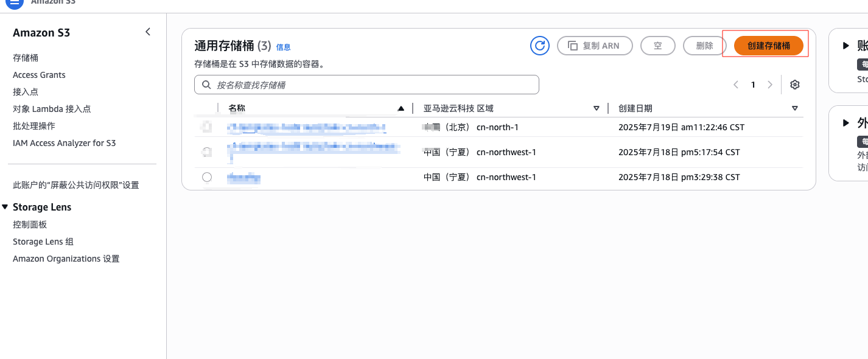Open Storage Lens 控制面板
The image size is (868, 359).
pyautogui.click(x=30, y=225)
